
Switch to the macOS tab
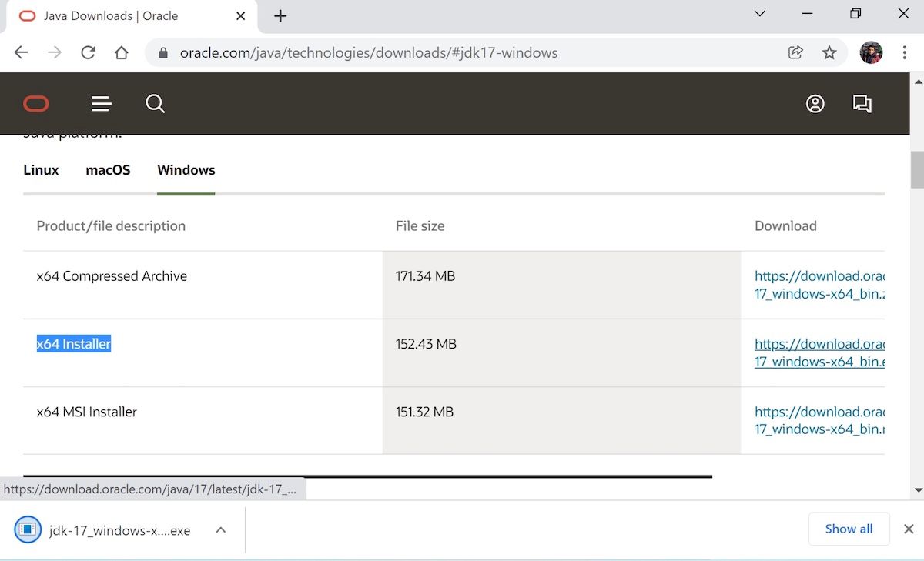(x=108, y=170)
